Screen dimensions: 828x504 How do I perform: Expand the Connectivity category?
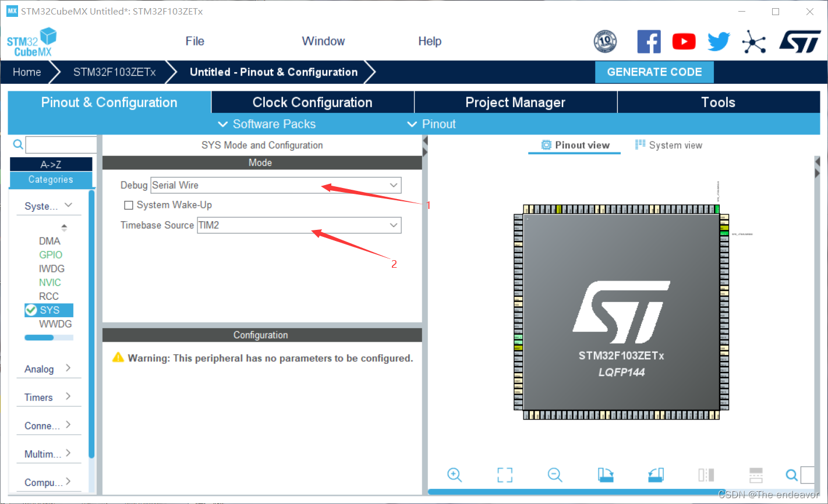pyautogui.click(x=49, y=426)
